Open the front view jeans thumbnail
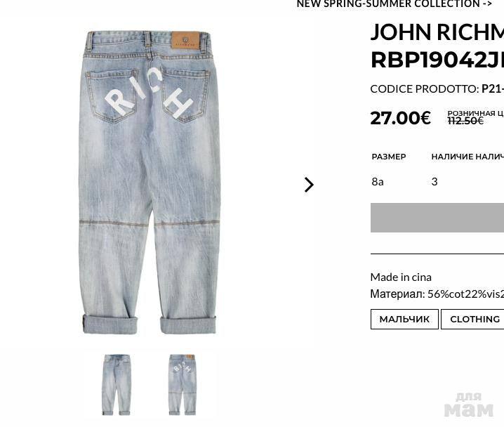This screenshot has height=427, width=504. [117, 385]
